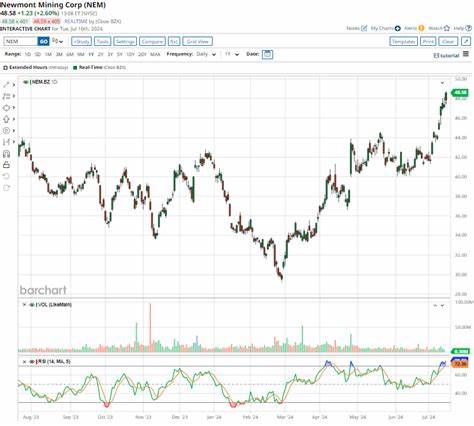Click the Alerts bell icon
Viewport: 474px width, 426px height.
[421, 28]
